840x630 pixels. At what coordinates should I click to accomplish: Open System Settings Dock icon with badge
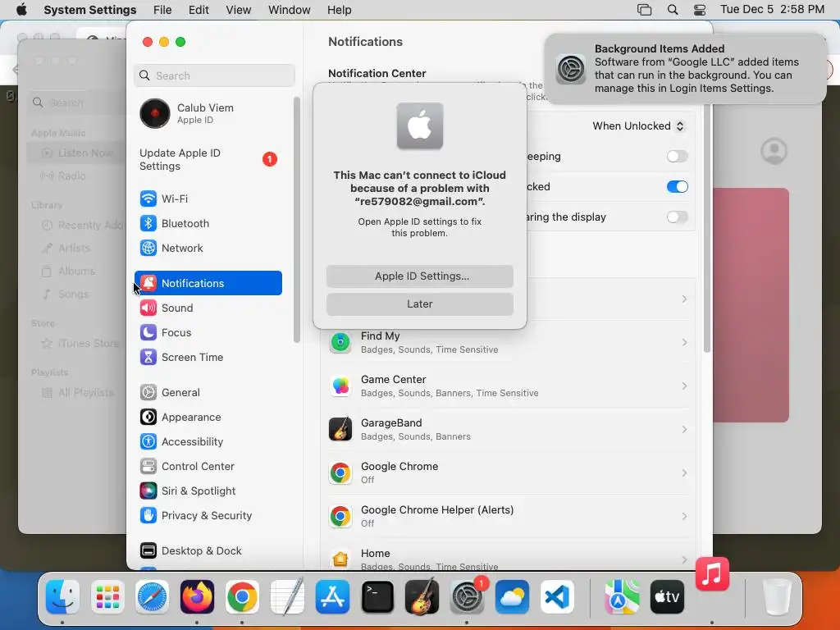click(x=467, y=597)
